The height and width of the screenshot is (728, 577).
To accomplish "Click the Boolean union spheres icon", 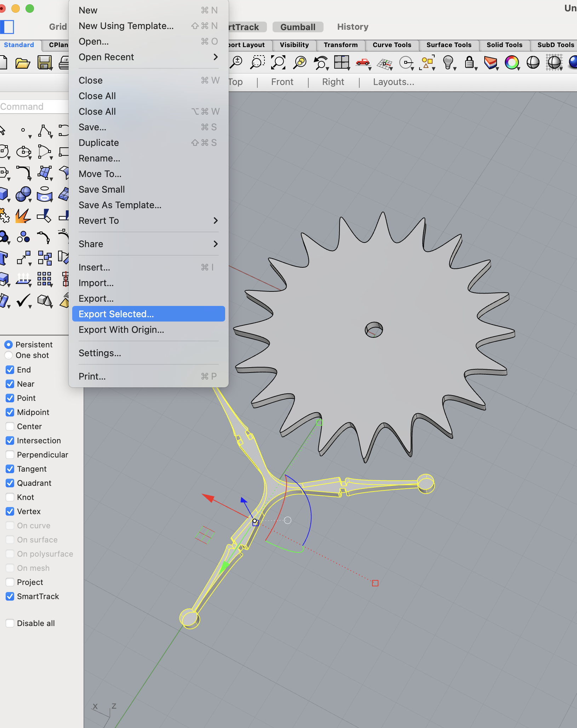I will (23, 194).
